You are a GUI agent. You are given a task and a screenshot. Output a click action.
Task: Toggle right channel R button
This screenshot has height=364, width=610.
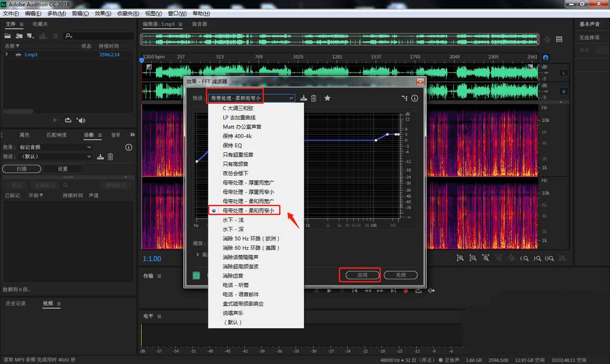click(564, 91)
